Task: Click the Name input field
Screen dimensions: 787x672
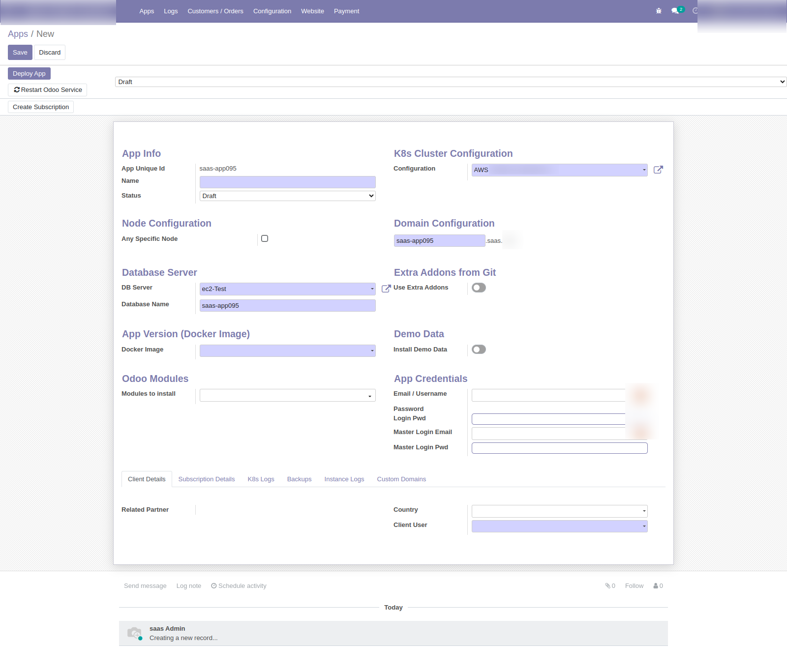Action: 287,182
